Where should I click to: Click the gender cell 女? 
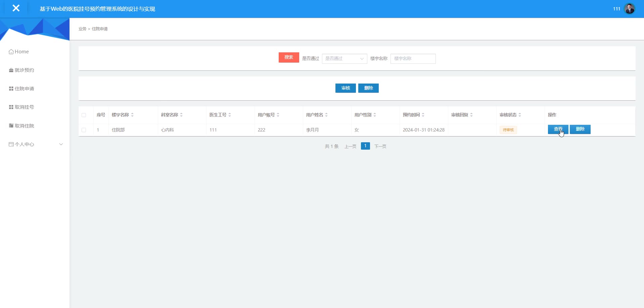[357, 130]
